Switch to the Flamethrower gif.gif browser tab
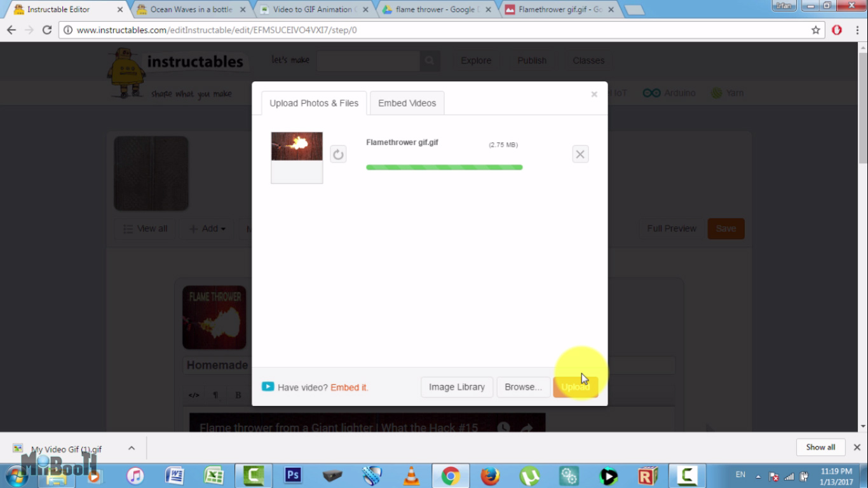The width and height of the screenshot is (868, 488). coord(559,10)
